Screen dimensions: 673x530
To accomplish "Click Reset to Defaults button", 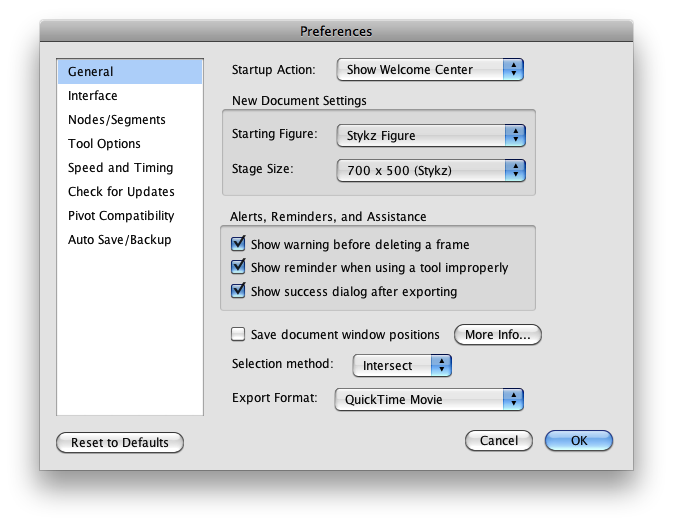I will tap(120, 442).
